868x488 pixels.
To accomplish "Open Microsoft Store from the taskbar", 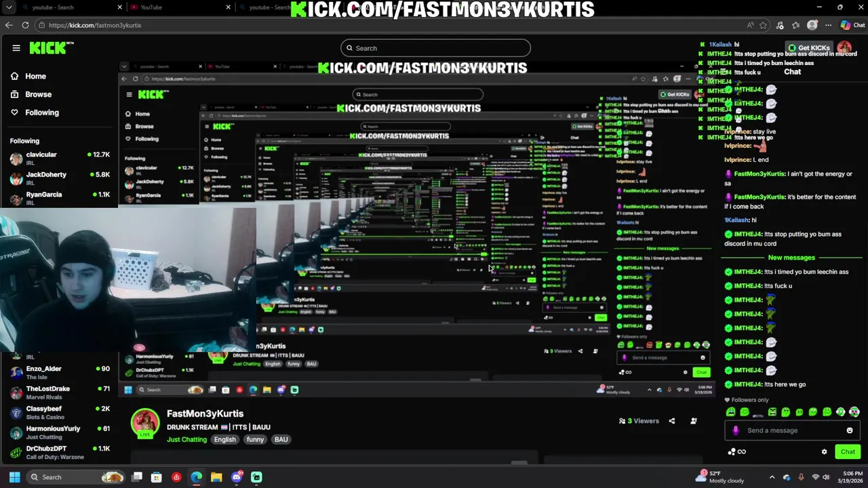I will pos(157,477).
